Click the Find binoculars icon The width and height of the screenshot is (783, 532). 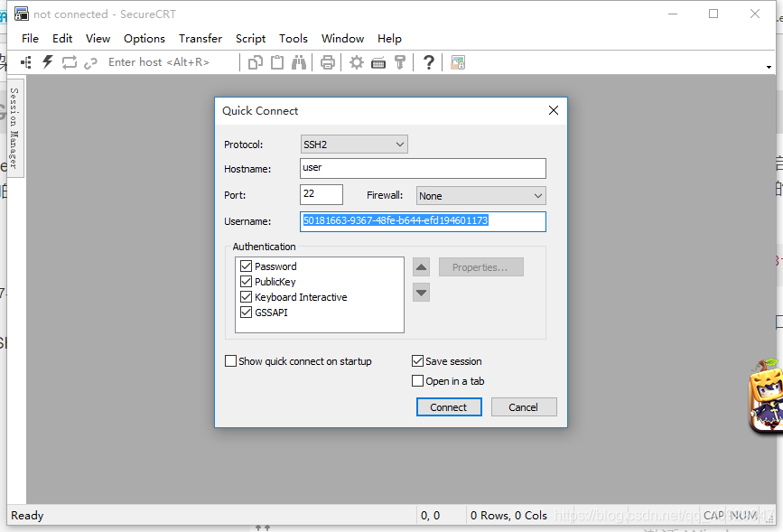coord(299,62)
